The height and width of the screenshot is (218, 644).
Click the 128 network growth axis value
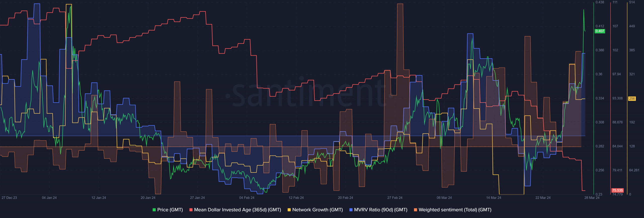(x=632, y=146)
